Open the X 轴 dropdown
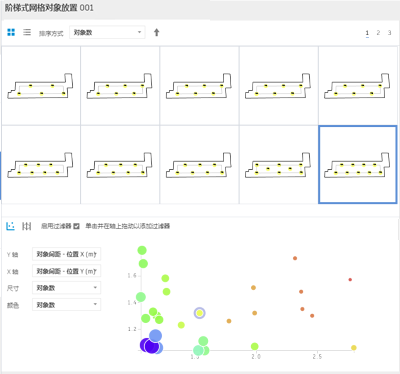This screenshot has height=374, width=400. pos(66,271)
